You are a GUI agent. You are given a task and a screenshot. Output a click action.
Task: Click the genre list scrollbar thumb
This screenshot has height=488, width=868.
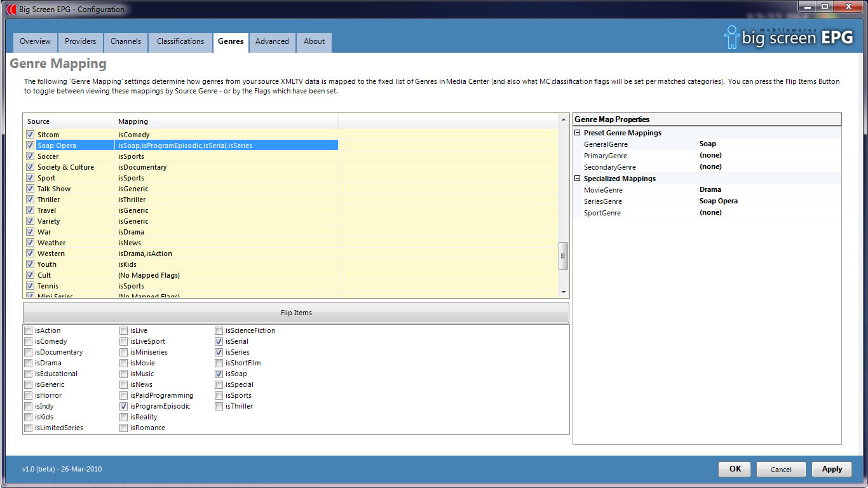click(x=563, y=256)
